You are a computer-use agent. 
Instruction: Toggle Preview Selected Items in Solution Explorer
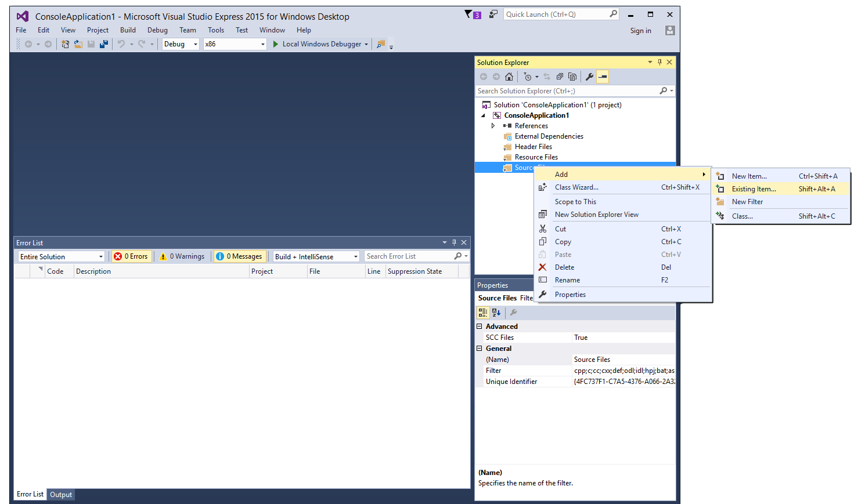(603, 77)
